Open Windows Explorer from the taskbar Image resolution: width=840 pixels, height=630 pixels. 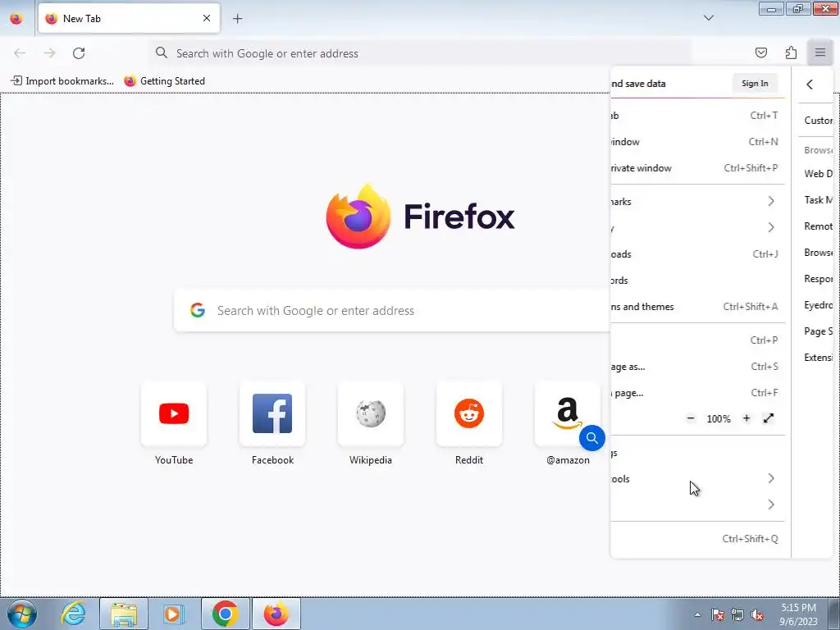point(124,614)
